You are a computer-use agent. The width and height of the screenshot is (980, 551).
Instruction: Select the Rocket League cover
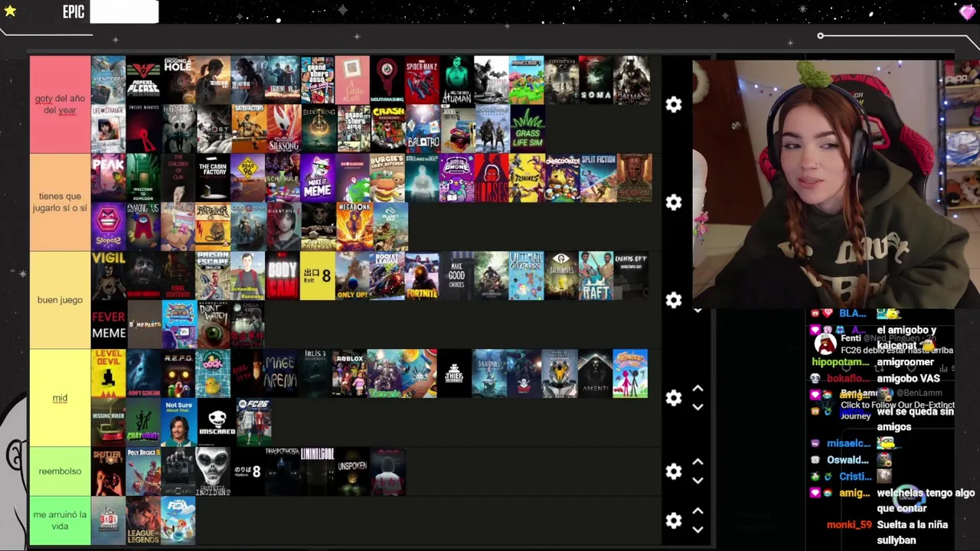[387, 275]
